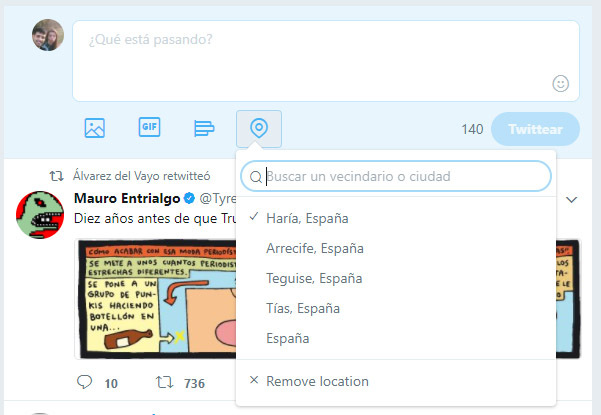601x415 pixels.
Task: Click the search magnifier in location box
Action: coord(256,177)
